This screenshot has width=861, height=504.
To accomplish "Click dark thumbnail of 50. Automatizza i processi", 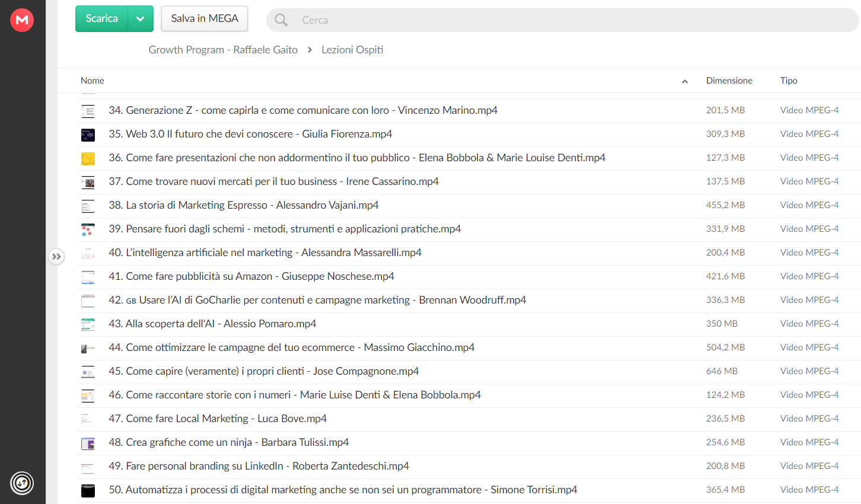I will [x=88, y=490].
